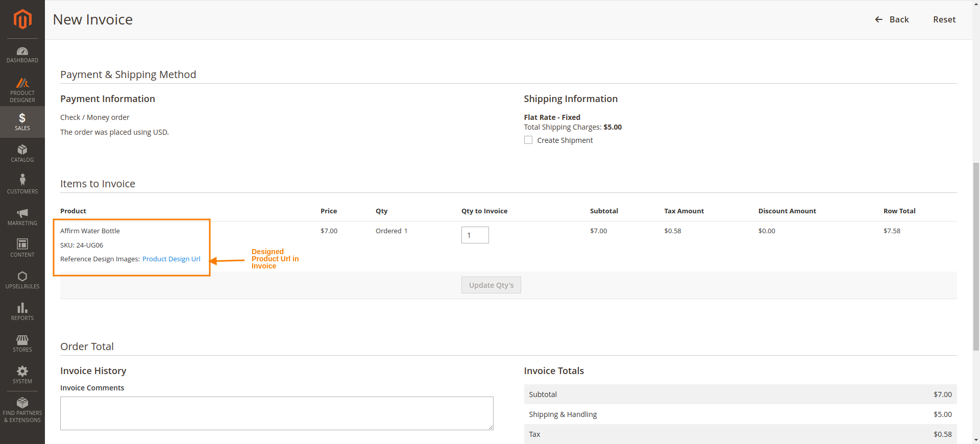Enable the Create Shipment checkbox
This screenshot has width=980, height=444.
(528, 140)
